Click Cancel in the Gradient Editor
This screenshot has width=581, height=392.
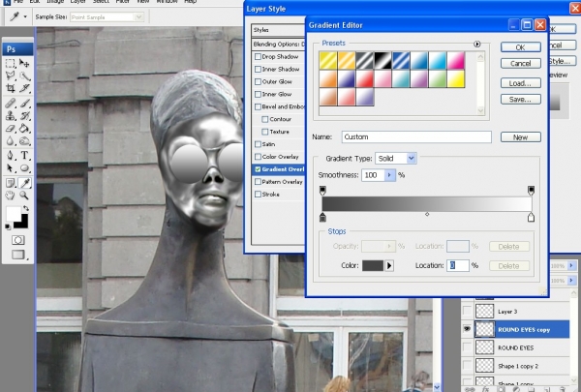pos(521,63)
